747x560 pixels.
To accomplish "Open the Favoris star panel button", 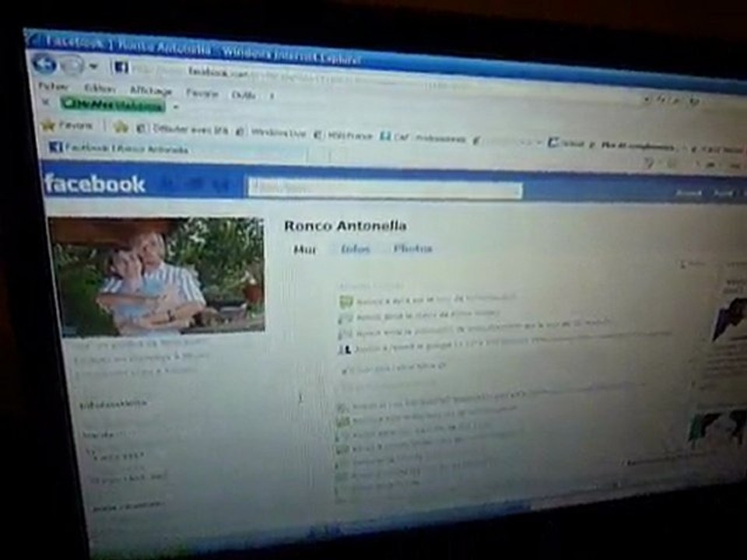I will pyautogui.click(x=67, y=125).
